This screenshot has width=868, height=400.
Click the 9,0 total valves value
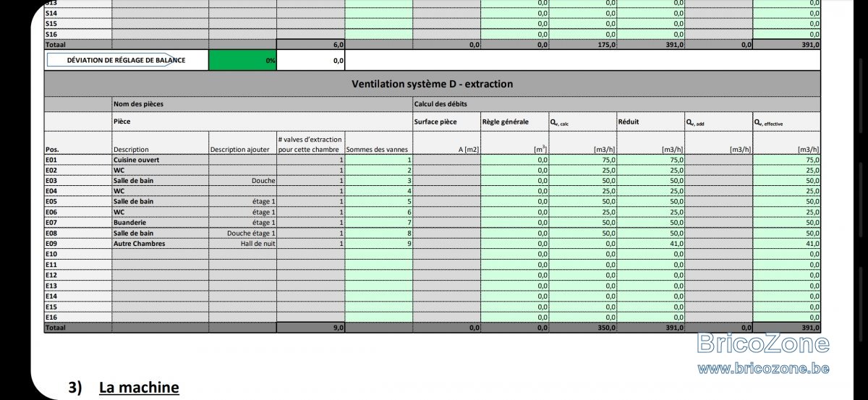click(x=338, y=328)
